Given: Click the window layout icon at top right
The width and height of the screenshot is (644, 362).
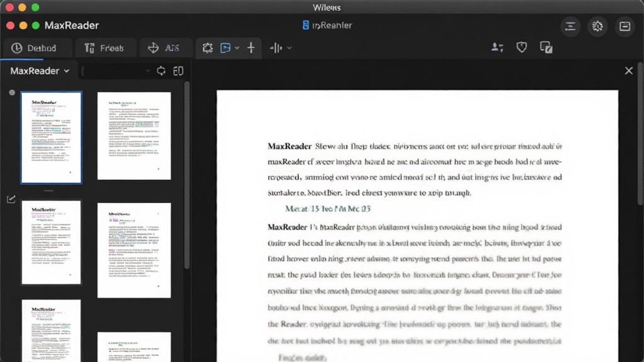Looking at the screenshot, I should (625, 26).
